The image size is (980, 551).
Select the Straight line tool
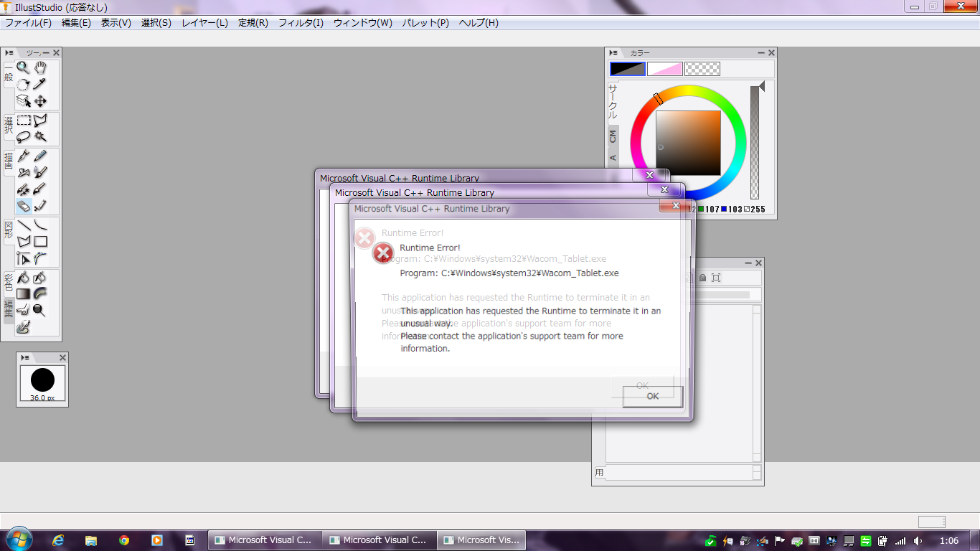click(24, 225)
